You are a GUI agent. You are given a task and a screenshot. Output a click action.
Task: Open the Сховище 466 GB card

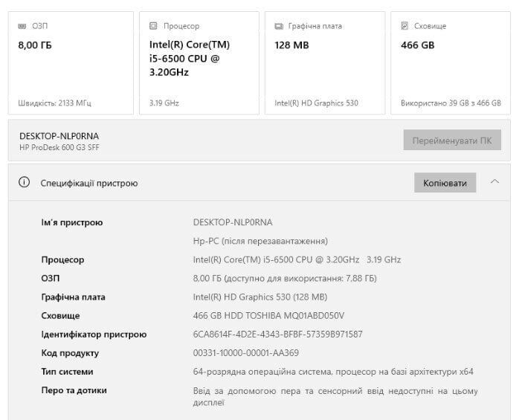451,63
